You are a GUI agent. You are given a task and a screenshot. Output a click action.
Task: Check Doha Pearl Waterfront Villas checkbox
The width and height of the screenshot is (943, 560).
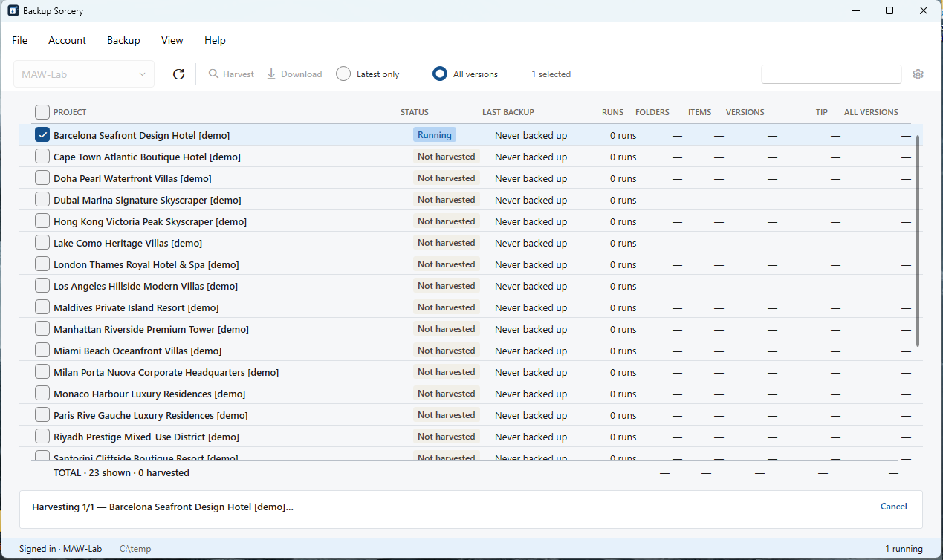[x=42, y=178]
